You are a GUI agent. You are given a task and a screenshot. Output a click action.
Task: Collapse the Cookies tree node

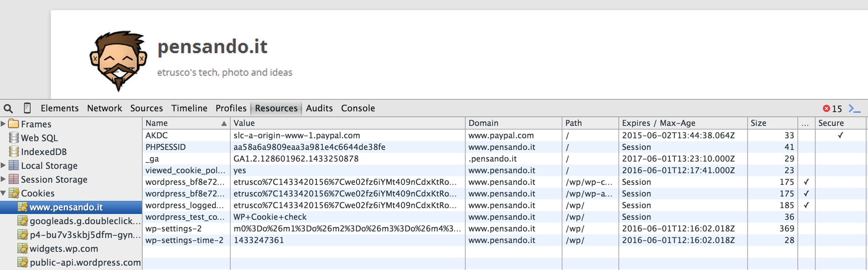(3, 193)
